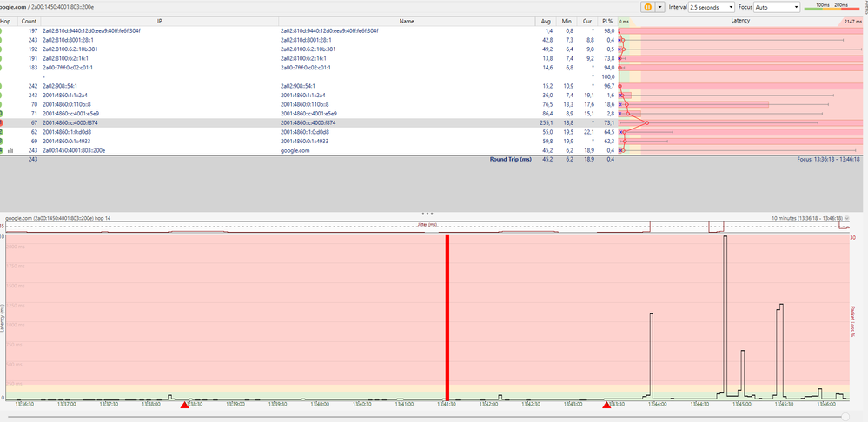Click the PL% column header
Viewport: 868px width, 422px height.
(607, 21)
